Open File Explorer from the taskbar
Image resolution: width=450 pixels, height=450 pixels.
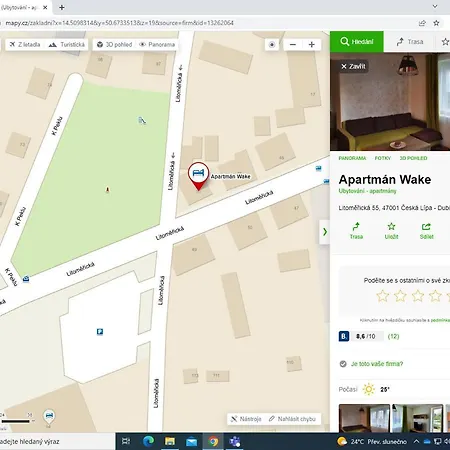coord(170,441)
